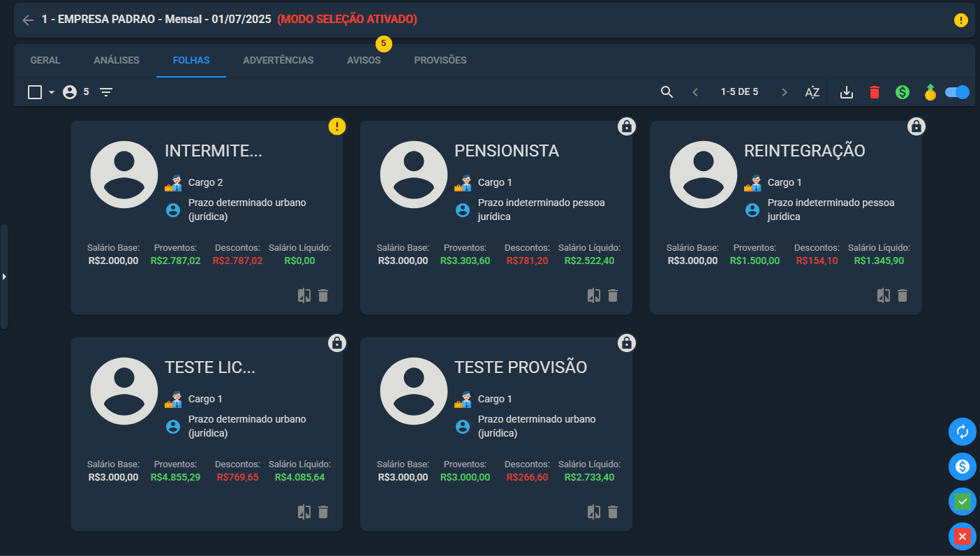Click 'Cargo 2' on INTERMITE... card
Image resolution: width=980 pixels, height=556 pixels.
(206, 182)
